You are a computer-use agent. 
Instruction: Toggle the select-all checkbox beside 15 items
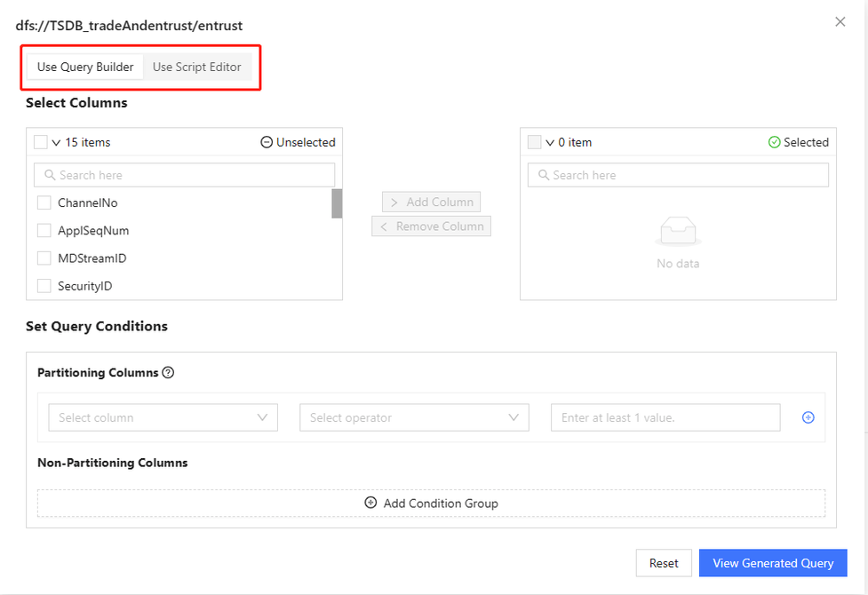click(x=40, y=142)
